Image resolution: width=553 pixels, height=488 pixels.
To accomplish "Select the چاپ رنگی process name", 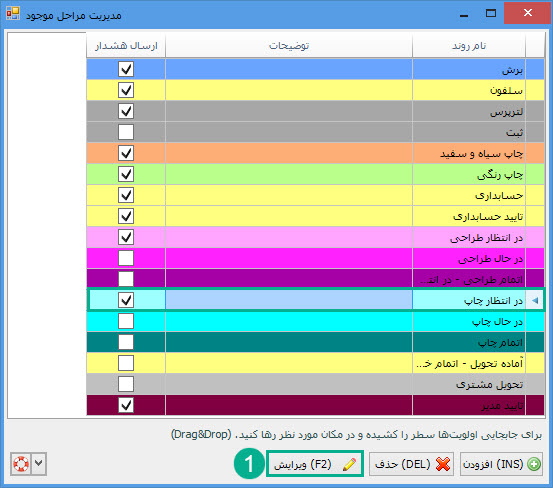I will coord(469,174).
